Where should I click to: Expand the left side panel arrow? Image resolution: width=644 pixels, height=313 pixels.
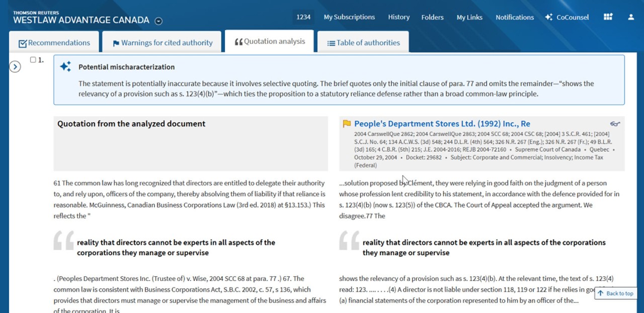tap(15, 66)
